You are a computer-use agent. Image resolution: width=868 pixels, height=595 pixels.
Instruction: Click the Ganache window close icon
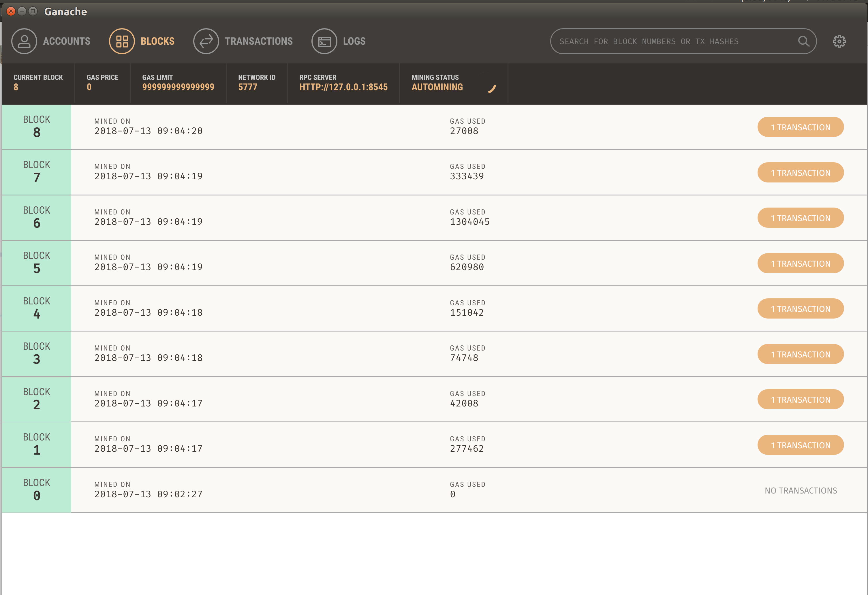click(x=11, y=11)
